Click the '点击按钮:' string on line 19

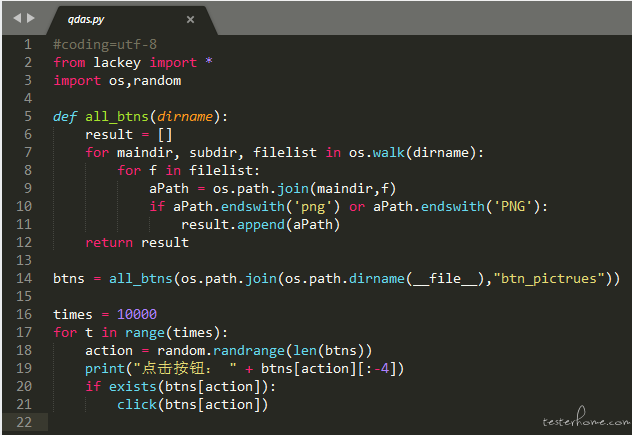(x=185, y=368)
